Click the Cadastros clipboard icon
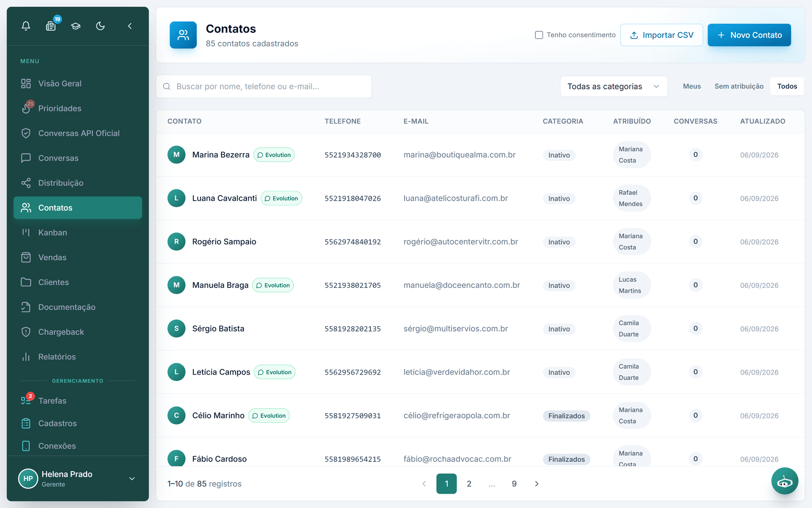The height and width of the screenshot is (508, 812). click(26, 423)
